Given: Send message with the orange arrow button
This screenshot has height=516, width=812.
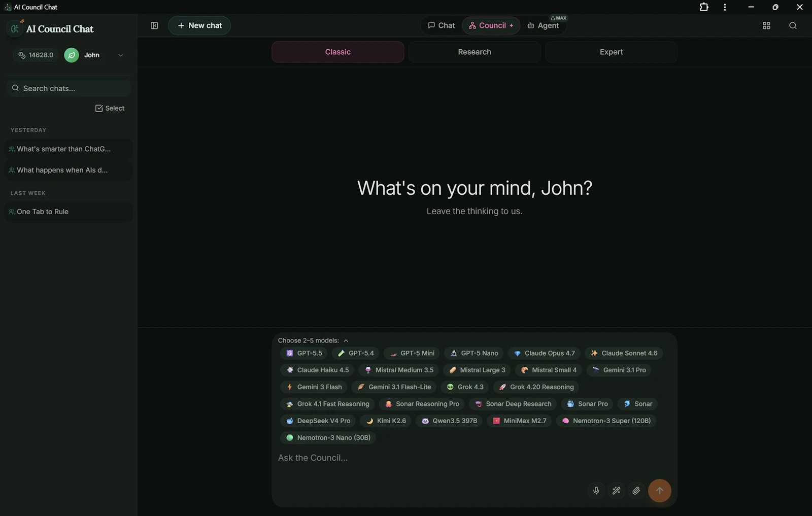Looking at the screenshot, I should click(x=659, y=491).
